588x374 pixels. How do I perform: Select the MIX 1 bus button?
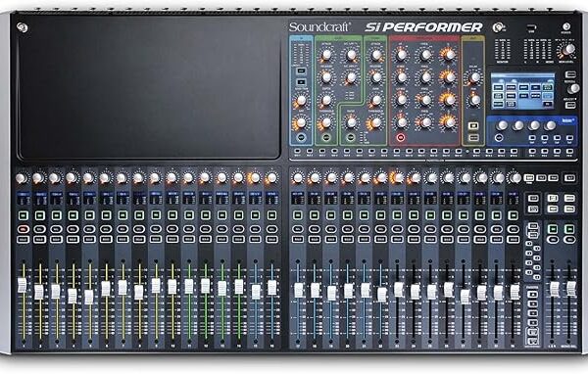coord(297,152)
